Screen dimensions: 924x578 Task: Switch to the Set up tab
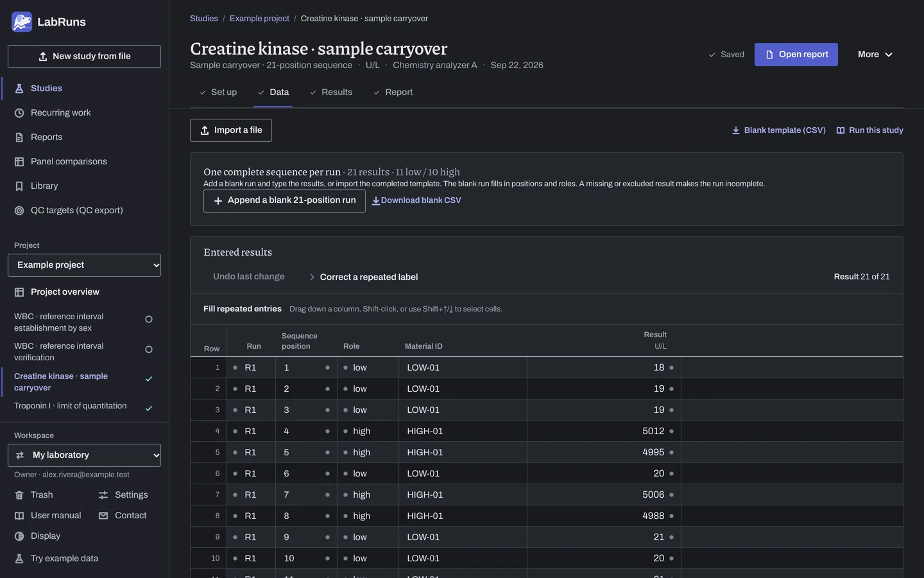[x=218, y=92]
